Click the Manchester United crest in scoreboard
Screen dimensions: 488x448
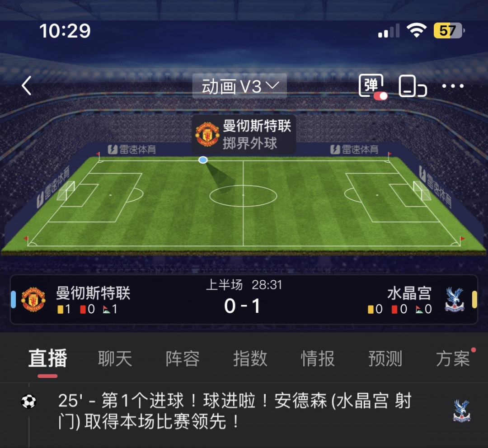(33, 299)
